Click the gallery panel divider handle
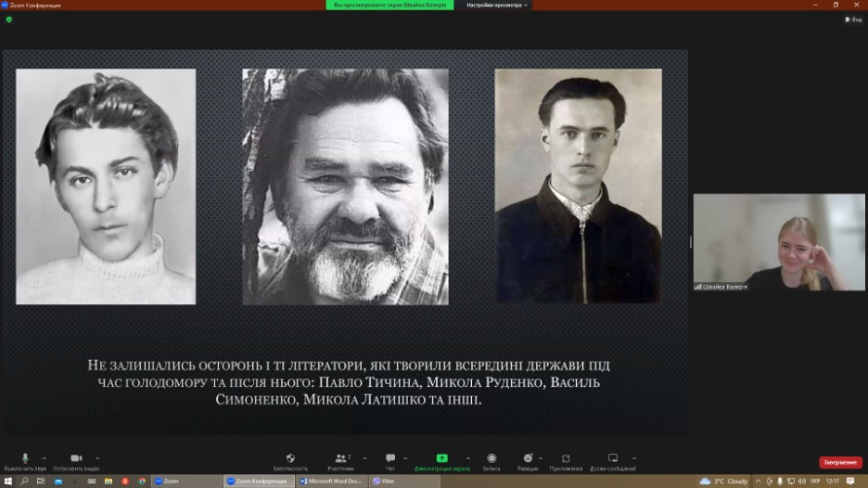This screenshot has width=868, height=488. pyautogui.click(x=690, y=242)
